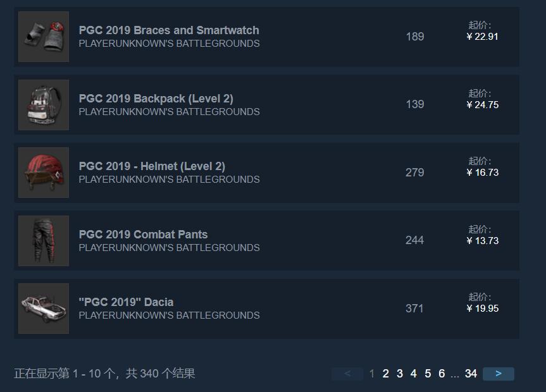The image size is (546, 392).
Task: Jump to results page 5
Action: (x=428, y=374)
